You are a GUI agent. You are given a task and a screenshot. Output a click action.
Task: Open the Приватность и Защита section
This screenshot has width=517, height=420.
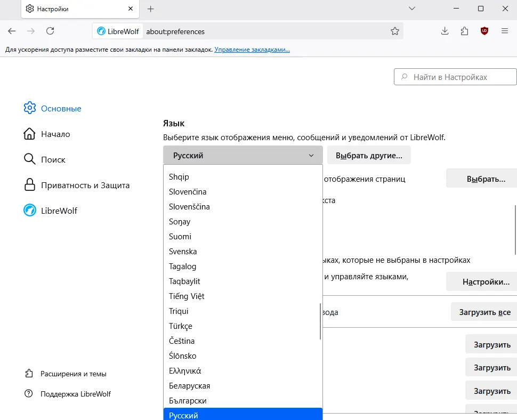85,185
